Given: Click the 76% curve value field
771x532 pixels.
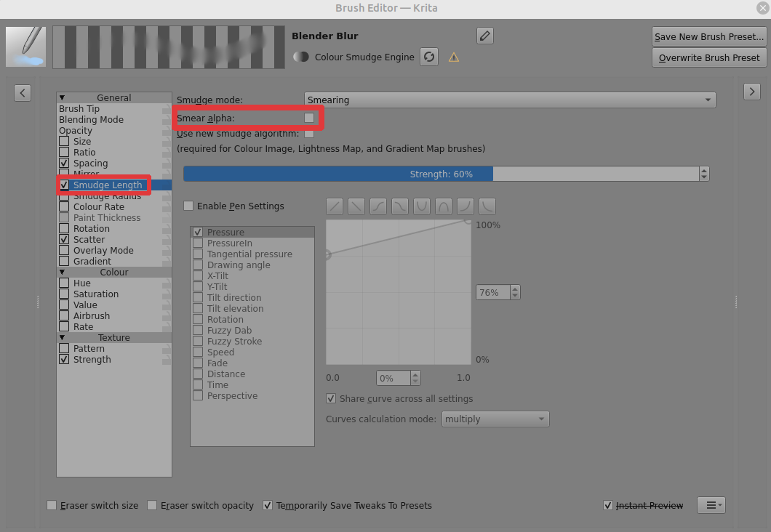Looking at the screenshot, I should 493,292.
